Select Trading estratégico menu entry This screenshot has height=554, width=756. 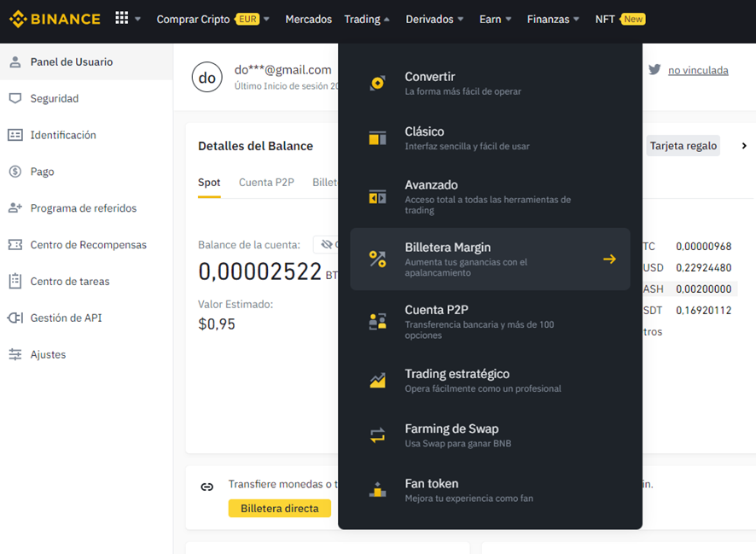point(490,381)
